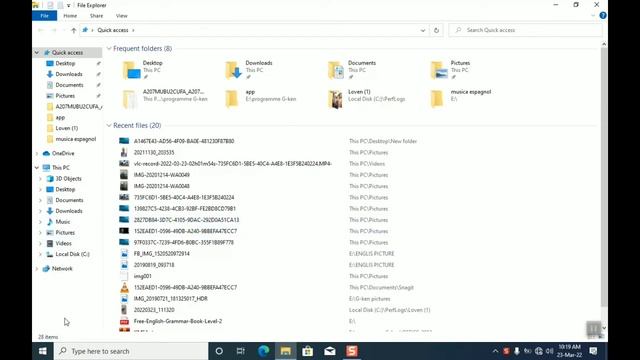Open the A207MUBU2CUFA frequent folder icon

130,99
